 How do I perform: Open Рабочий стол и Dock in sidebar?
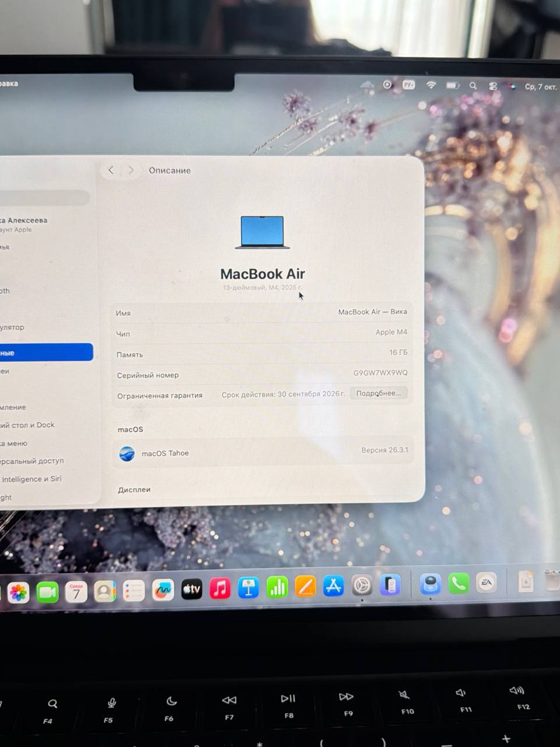tap(27, 425)
